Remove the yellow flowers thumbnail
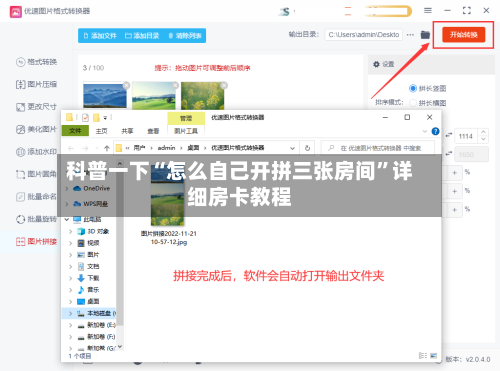The height and width of the screenshot is (371, 500). tap(224, 86)
